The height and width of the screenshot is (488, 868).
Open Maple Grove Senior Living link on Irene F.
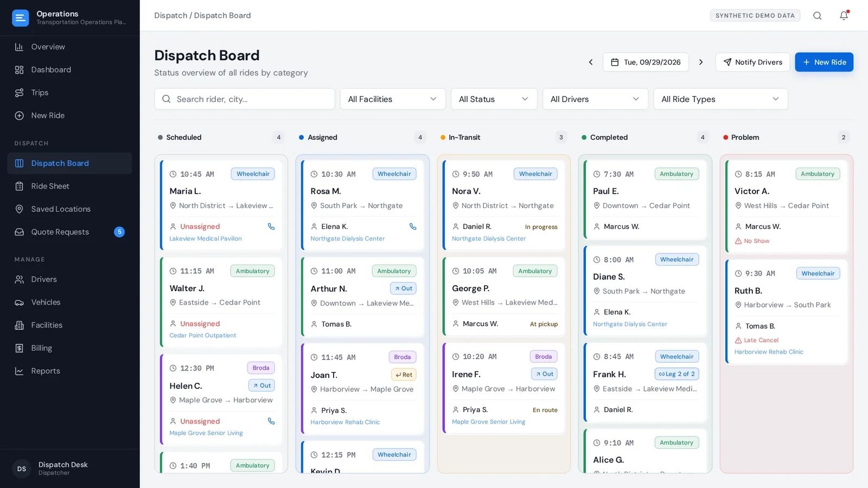point(488,422)
